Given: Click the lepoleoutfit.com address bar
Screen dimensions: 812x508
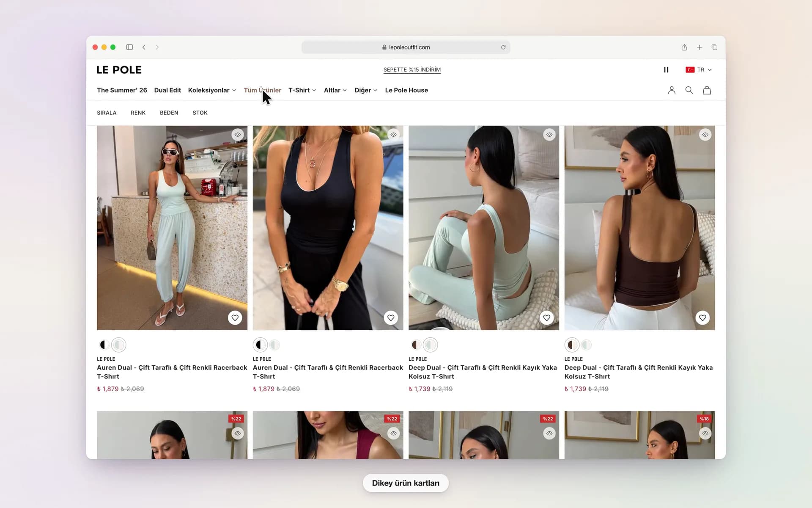Looking at the screenshot, I should coord(406,47).
